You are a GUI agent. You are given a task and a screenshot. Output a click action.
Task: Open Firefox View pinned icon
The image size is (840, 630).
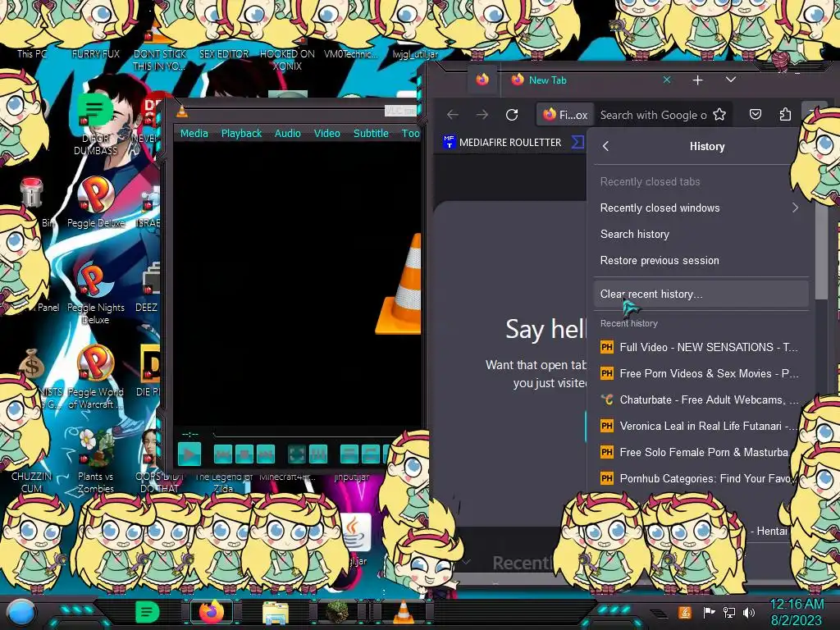[x=482, y=80]
